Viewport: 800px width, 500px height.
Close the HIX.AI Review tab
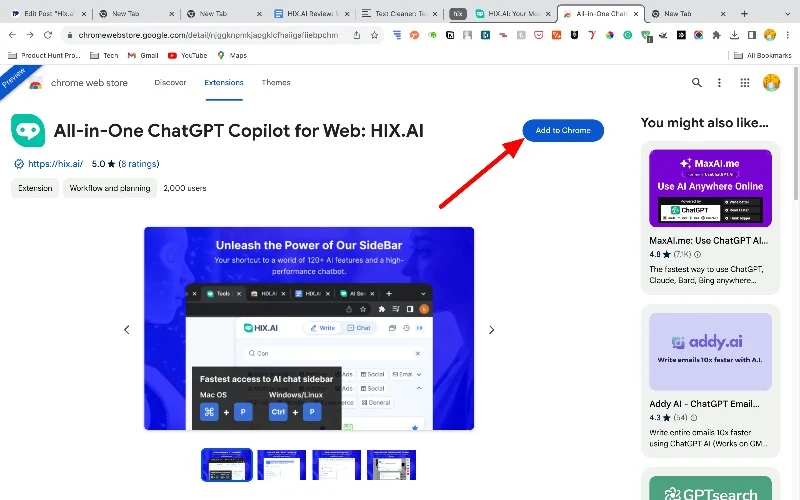[x=347, y=14]
